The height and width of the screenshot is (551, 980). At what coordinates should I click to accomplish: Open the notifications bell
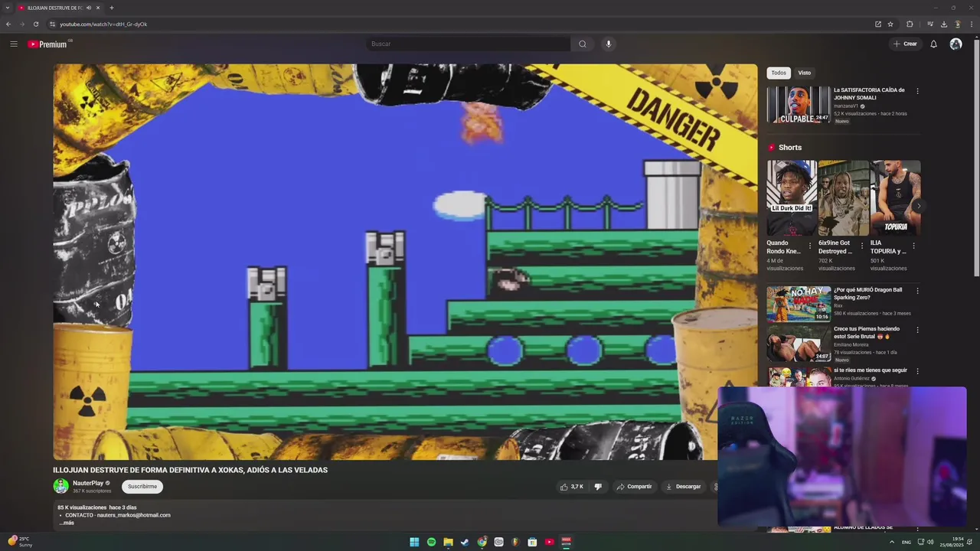[x=933, y=44]
